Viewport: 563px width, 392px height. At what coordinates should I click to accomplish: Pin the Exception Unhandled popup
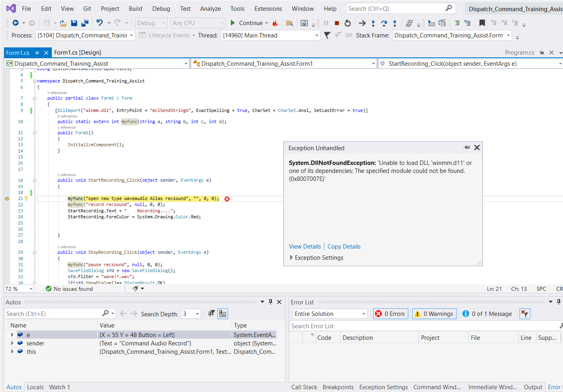point(467,147)
